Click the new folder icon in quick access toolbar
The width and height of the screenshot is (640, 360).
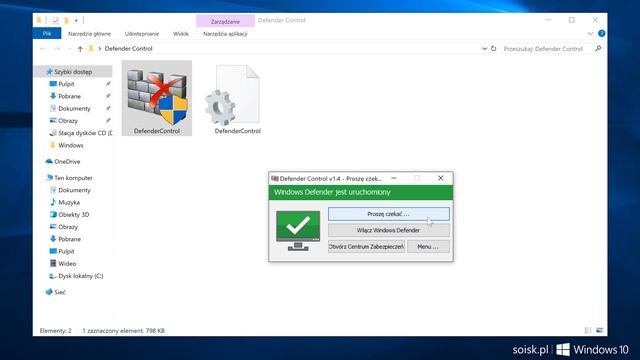pos(66,20)
